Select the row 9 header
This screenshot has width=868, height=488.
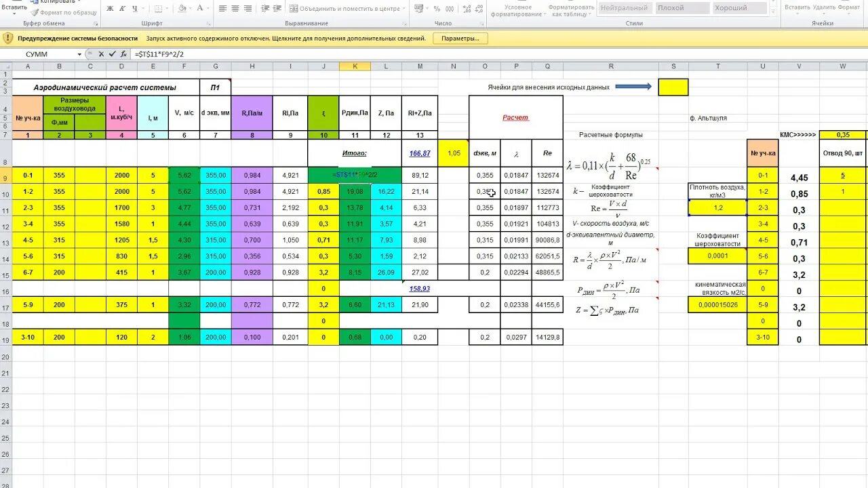coord(5,176)
